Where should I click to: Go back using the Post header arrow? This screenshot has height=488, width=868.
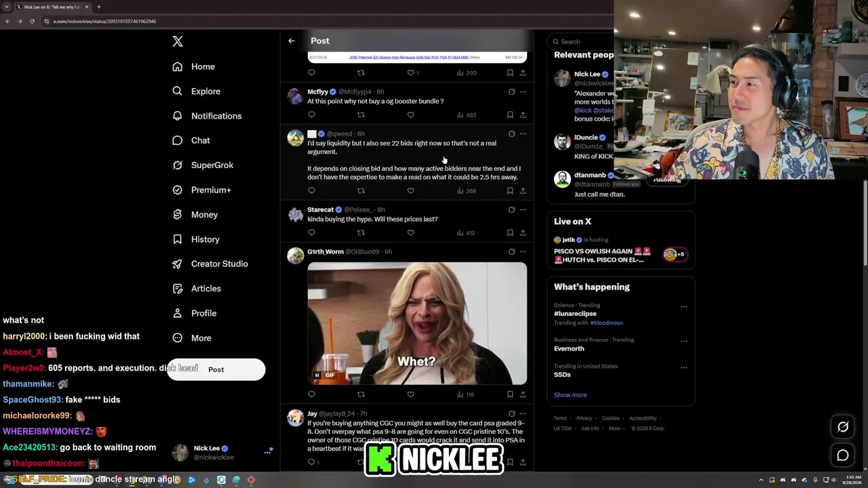coord(292,41)
